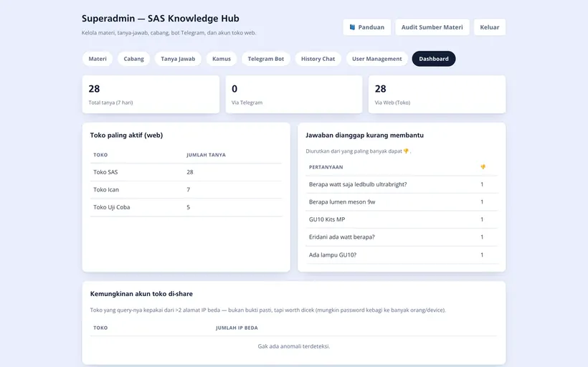Click the Total tanya (7 hari) card

pos(151,95)
